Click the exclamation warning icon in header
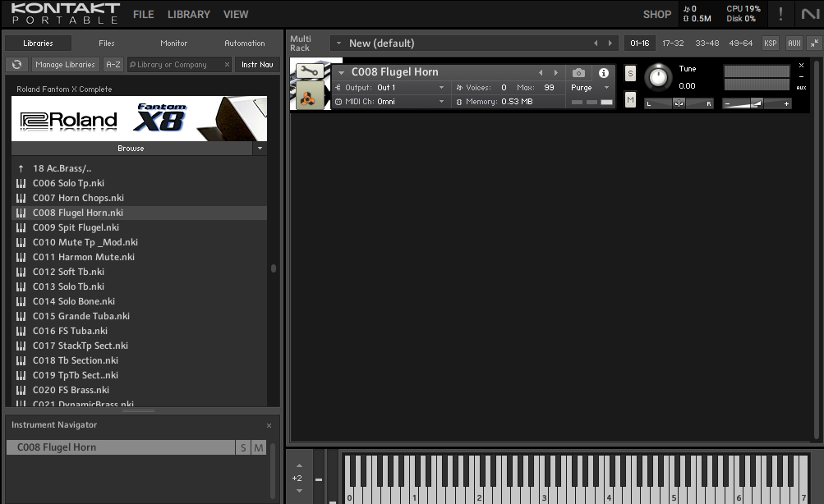824x504 pixels. pos(781,14)
